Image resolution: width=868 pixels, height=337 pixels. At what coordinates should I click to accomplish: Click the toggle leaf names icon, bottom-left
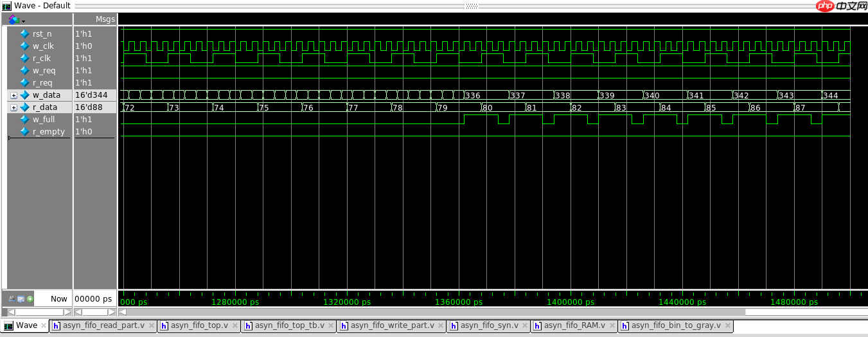12,299
